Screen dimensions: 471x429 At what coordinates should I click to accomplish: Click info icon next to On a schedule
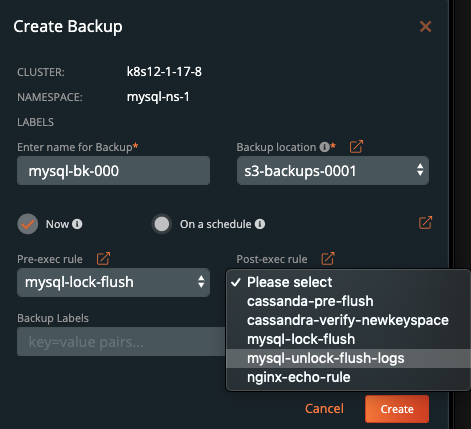tap(260, 224)
